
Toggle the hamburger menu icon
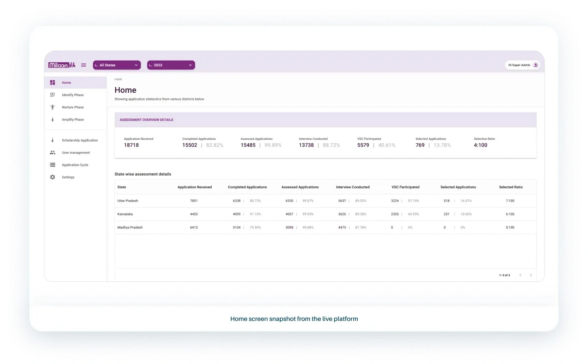coord(83,65)
